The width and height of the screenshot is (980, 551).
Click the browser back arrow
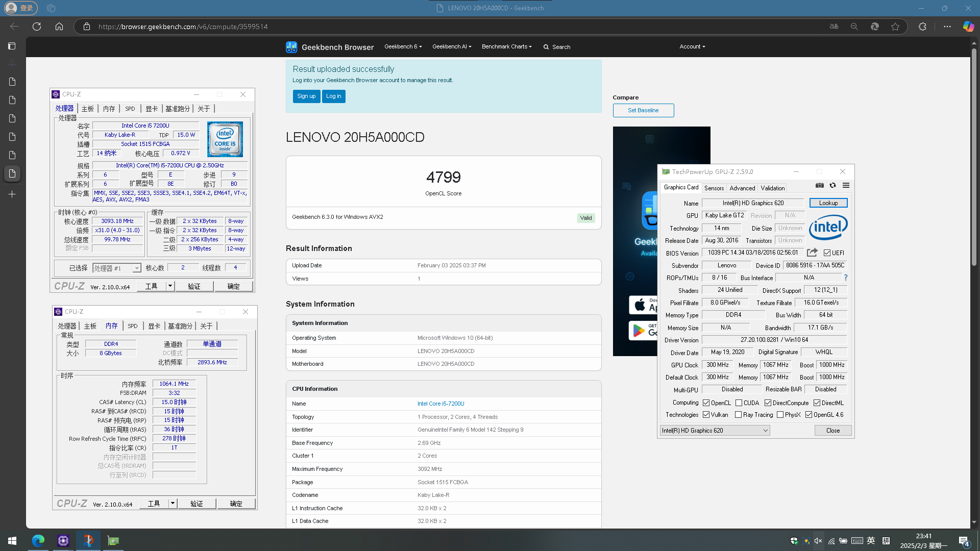14,27
